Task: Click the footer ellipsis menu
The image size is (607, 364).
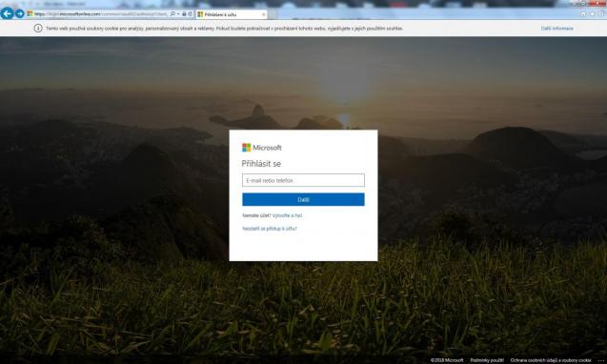Action: 600,360
